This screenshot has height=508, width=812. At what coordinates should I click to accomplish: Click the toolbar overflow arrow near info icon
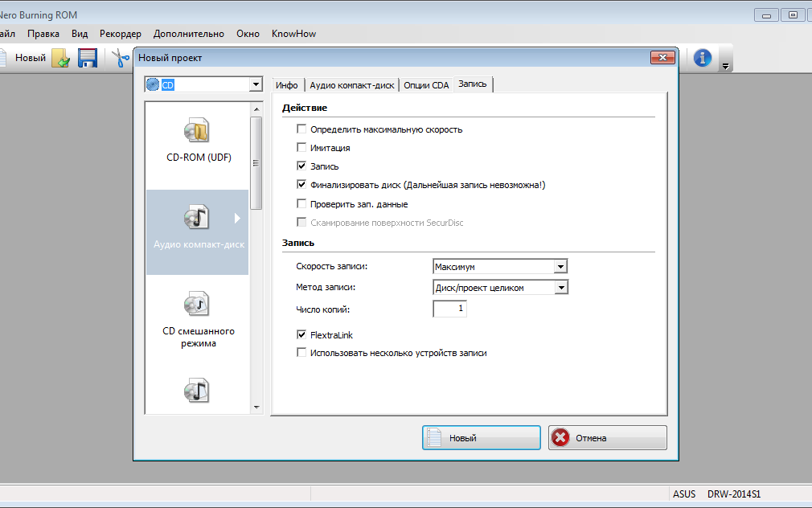click(725, 66)
